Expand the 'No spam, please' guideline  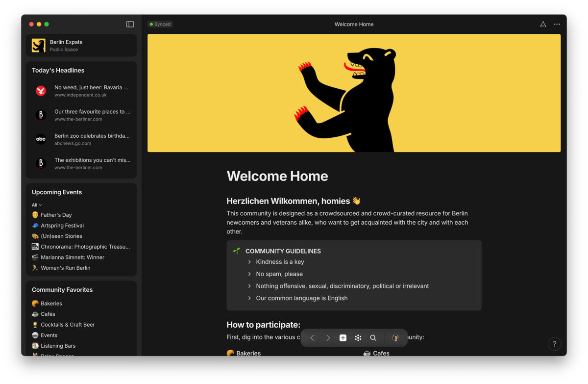point(249,274)
